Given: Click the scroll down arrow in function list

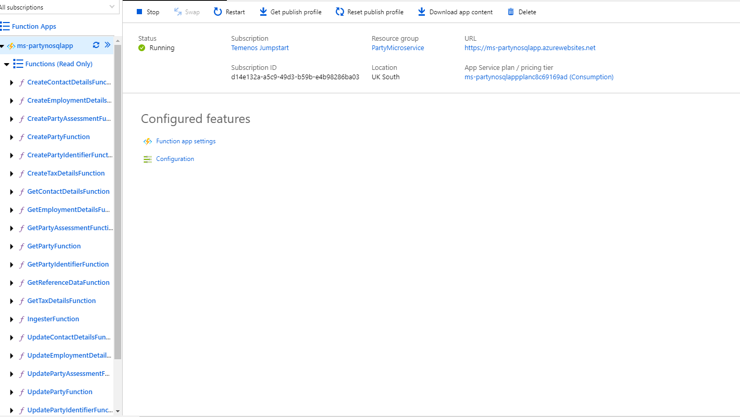Looking at the screenshot, I should (118, 411).
